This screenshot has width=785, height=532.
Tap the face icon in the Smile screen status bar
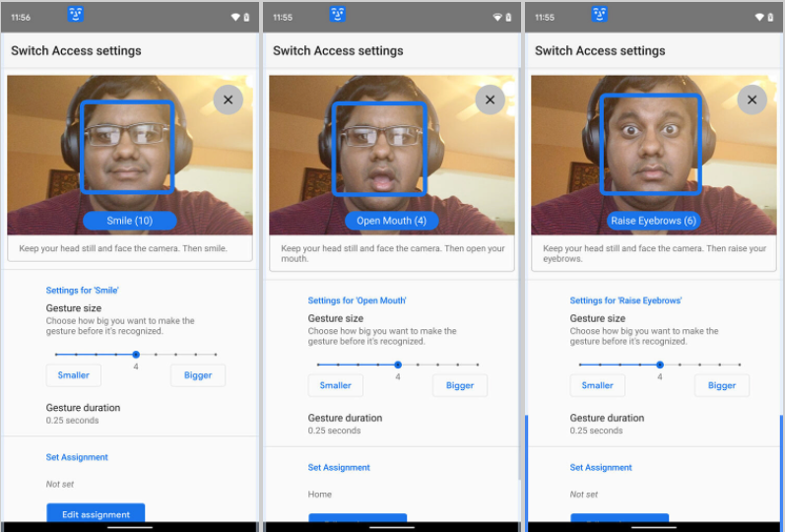pyautogui.click(x=76, y=15)
